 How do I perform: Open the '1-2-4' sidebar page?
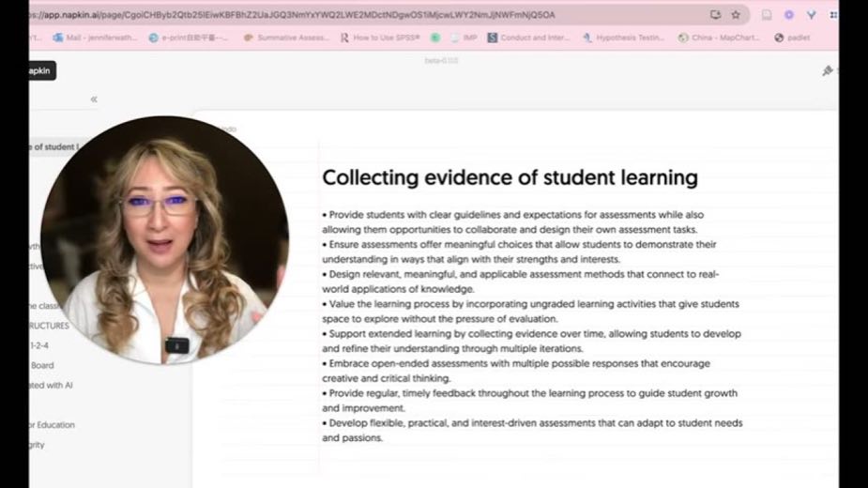[x=38, y=345]
